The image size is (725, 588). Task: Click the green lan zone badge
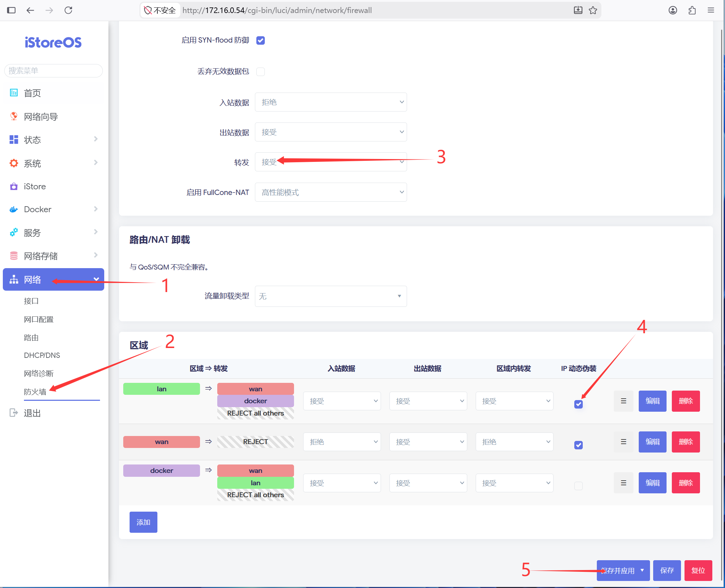[162, 389]
